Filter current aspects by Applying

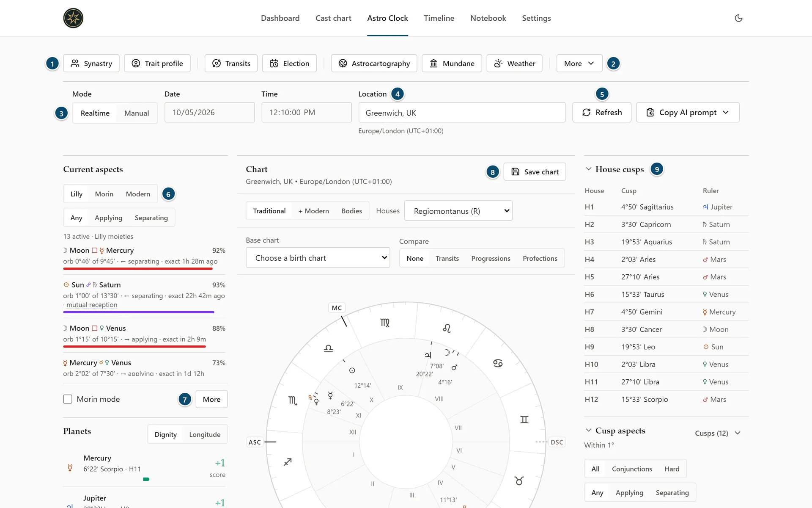tap(108, 218)
